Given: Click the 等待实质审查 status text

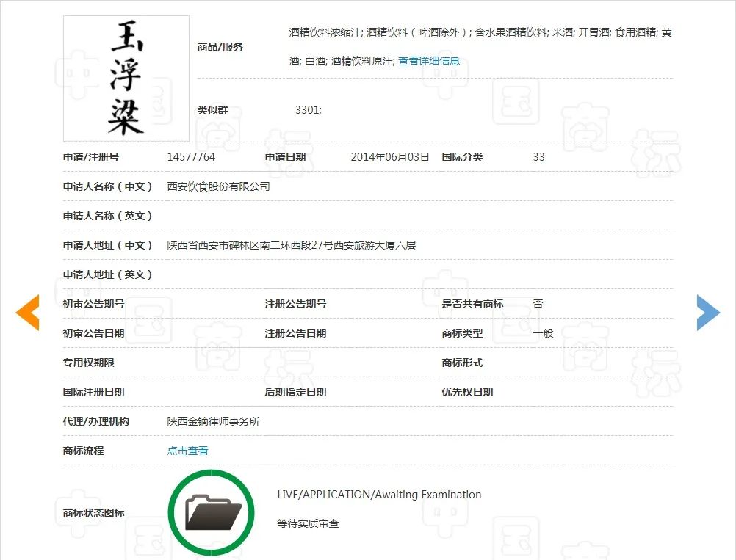Looking at the screenshot, I should (308, 523).
